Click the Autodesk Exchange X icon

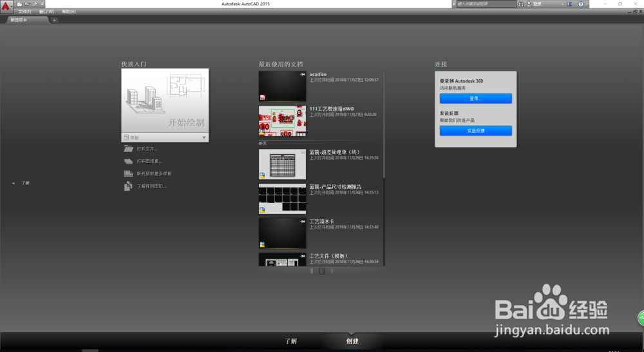click(569, 4)
